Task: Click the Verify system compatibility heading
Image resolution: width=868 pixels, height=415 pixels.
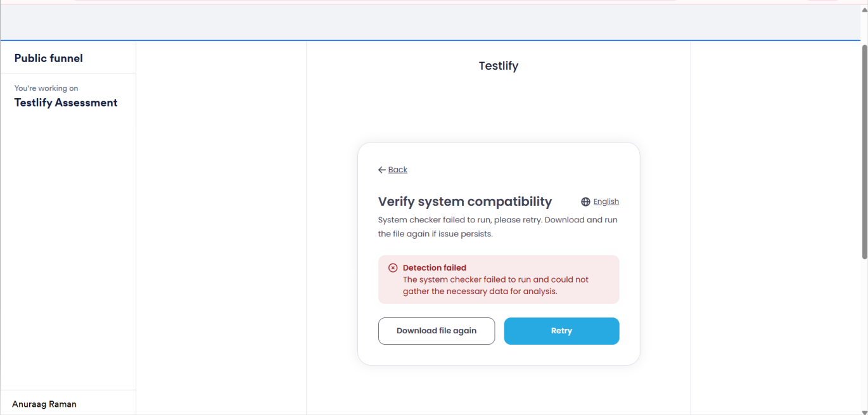Action: click(x=465, y=201)
